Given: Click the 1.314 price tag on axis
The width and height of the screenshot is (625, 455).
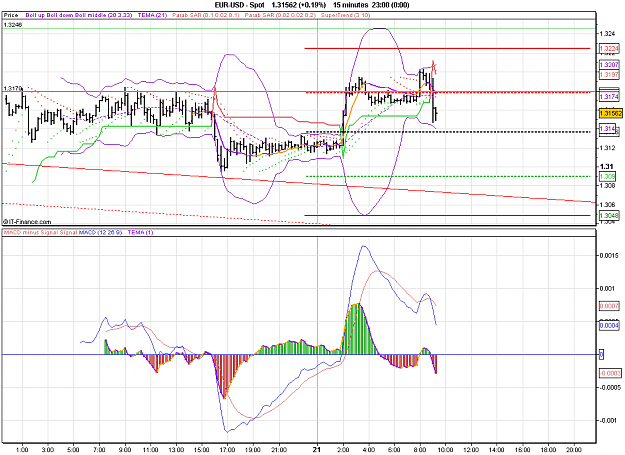Looking at the screenshot, I should (607, 128).
